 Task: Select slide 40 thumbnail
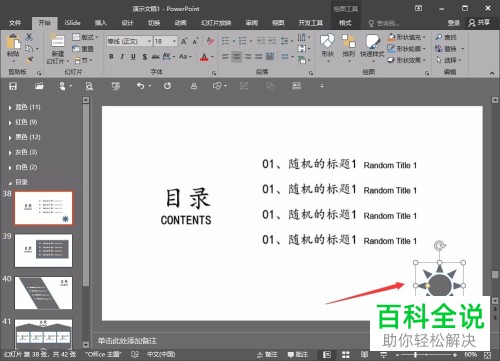[x=43, y=293]
